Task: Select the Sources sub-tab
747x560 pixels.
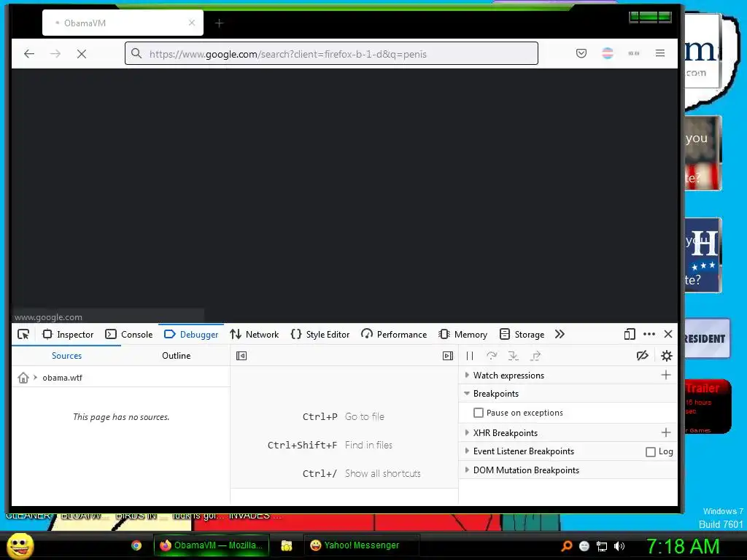Action: click(x=66, y=356)
